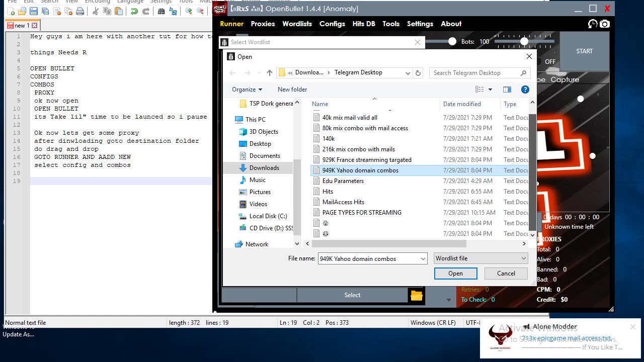Open the Configs tab in OpenBullet
The width and height of the screenshot is (644, 362).
coord(332,24)
